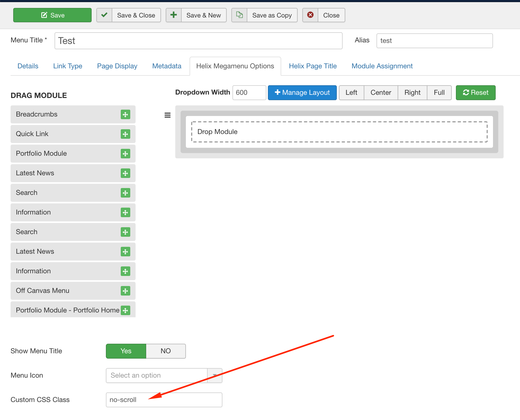Click the move icon on Off Canvas Menu

(125, 291)
